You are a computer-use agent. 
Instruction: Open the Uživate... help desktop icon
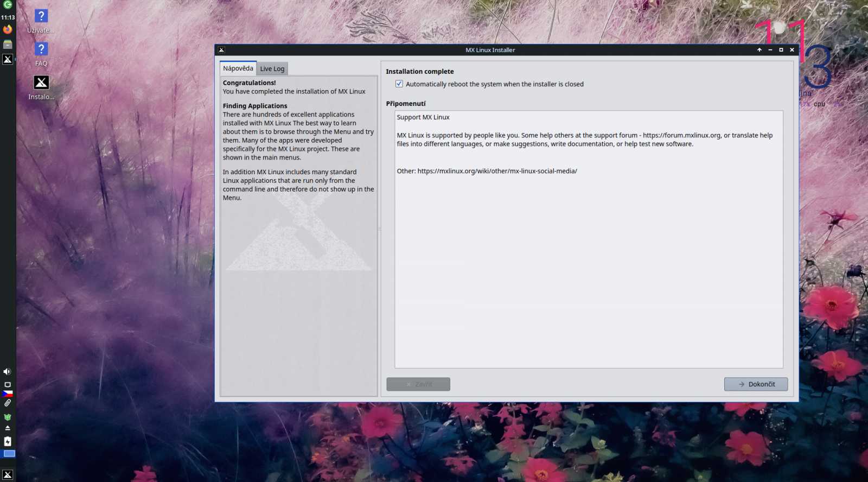point(41,22)
